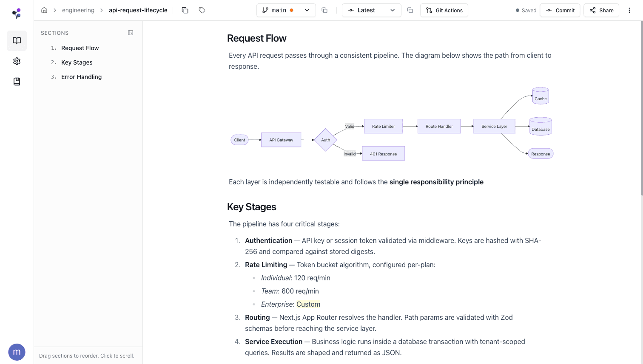Image resolution: width=643 pixels, height=364 pixels.
Task: Click the orange unsaved-changes dot on main branch
Action: click(x=292, y=9)
